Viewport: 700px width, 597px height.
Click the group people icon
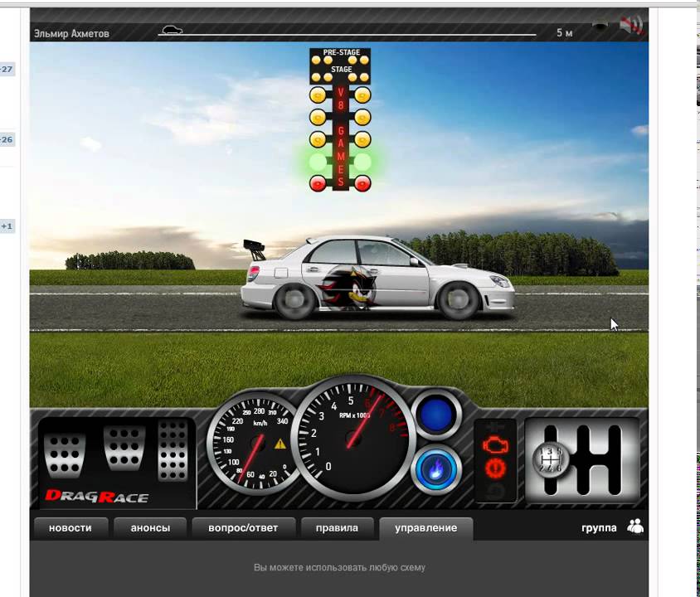coord(635,526)
